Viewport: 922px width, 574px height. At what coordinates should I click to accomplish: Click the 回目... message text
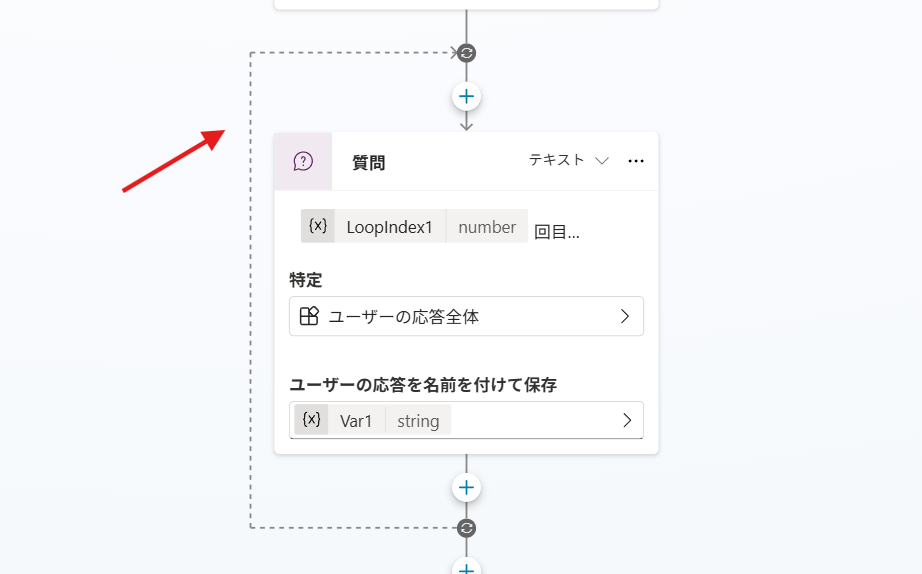tap(557, 232)
